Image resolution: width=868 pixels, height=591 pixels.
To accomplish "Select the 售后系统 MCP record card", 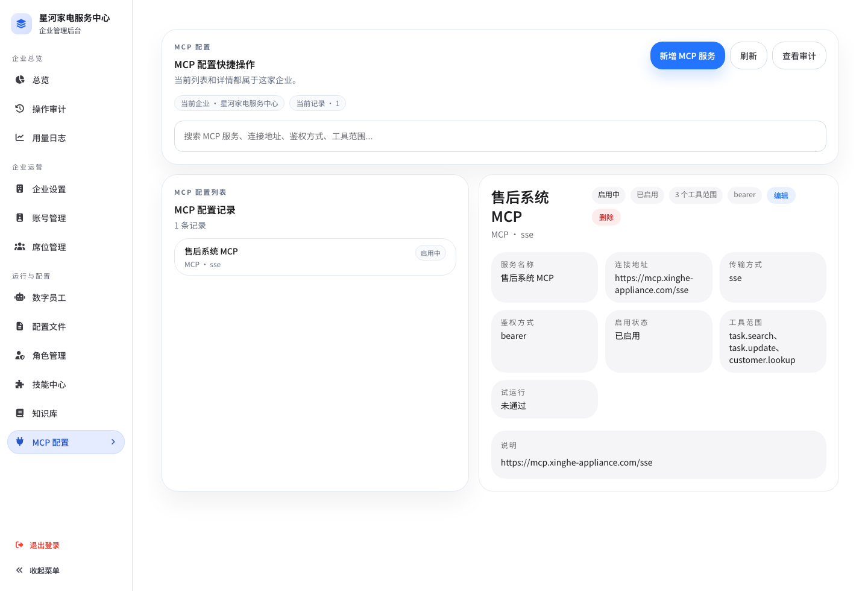I will click(x=315, y=257).
